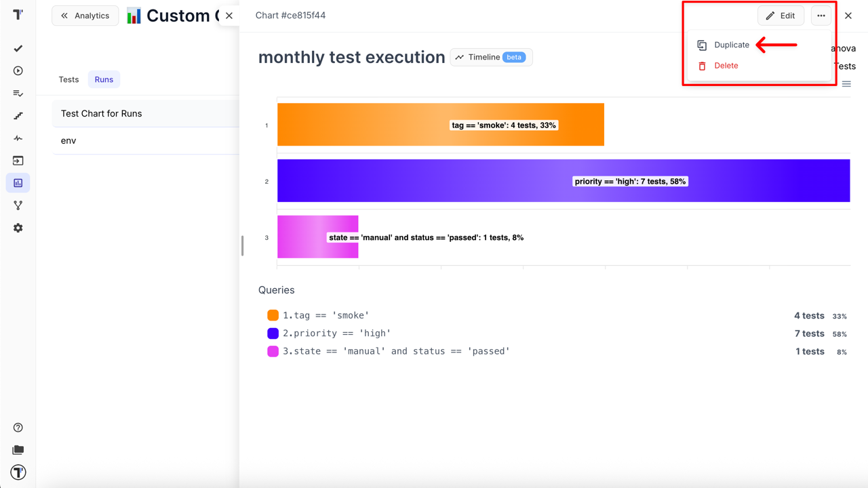Toggle the three-dot chart options menu
The width and height of the screenshot is (868, 488).
(821, 16)
